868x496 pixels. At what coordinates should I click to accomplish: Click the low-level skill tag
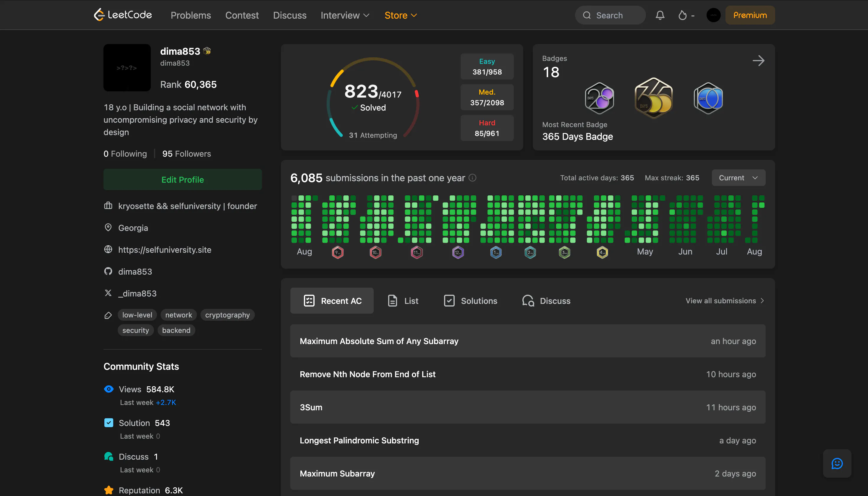[x=137, y=315]
